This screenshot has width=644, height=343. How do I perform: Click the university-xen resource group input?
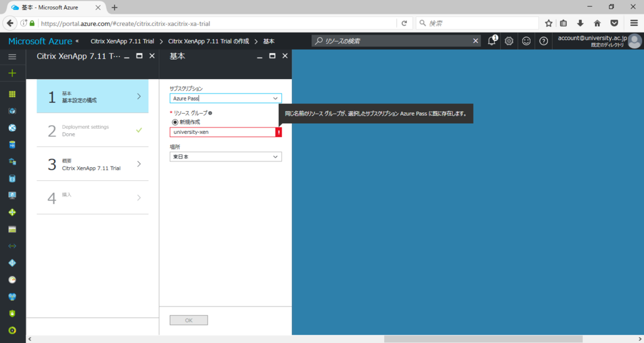pos(222,132)
